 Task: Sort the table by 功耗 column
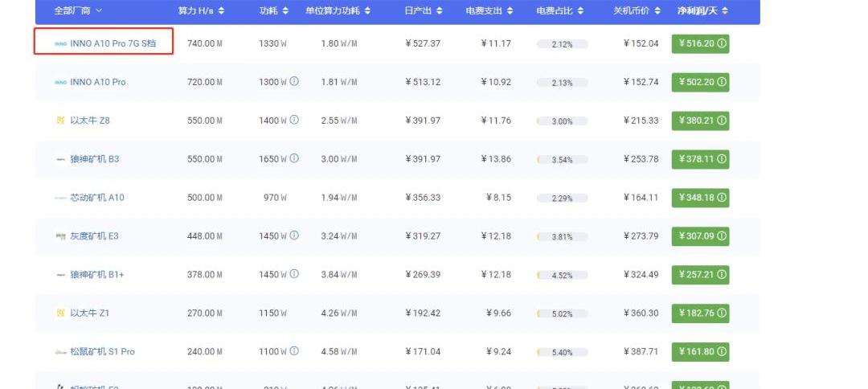coord(275,11)
